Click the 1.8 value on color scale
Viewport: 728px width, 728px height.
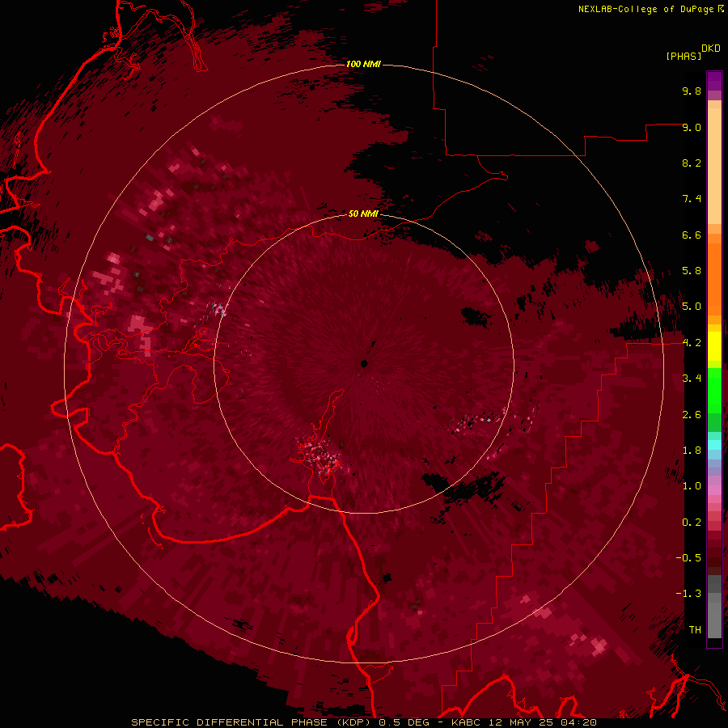pos(692,451)
